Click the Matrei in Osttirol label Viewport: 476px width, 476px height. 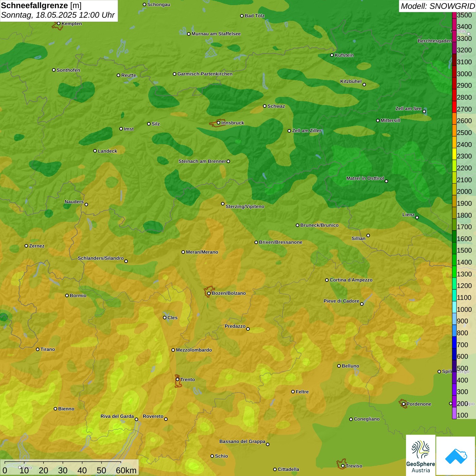(x=365, y=178)
